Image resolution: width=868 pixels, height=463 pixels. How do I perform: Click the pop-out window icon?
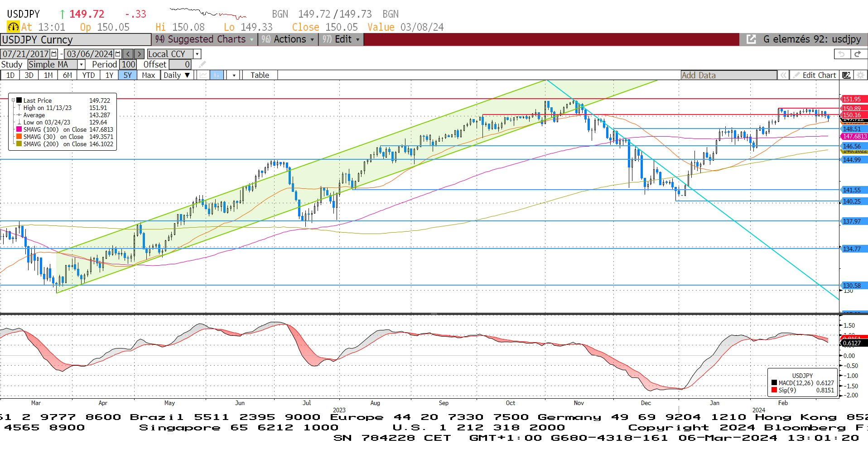tap(751, 39)
